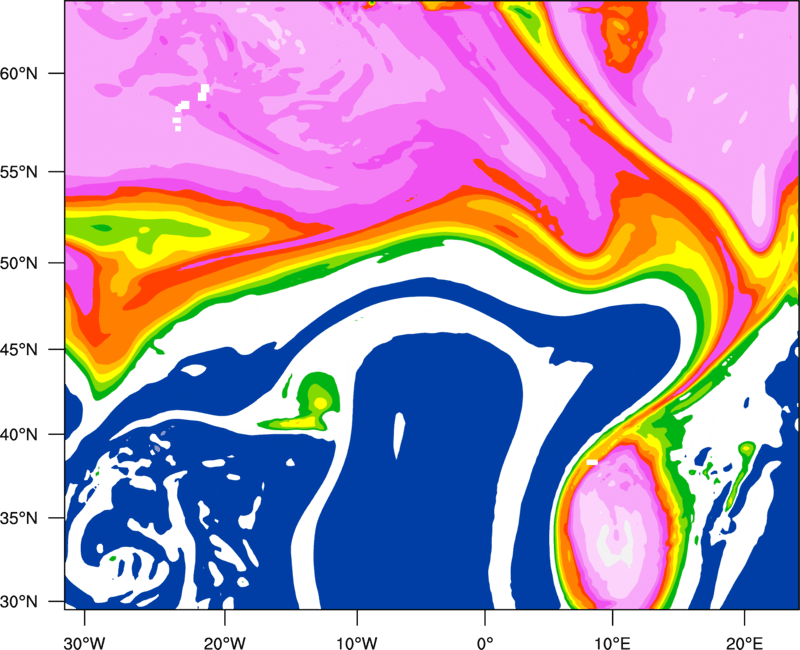Click the 10°E longitude label
Image resolution: width=800 pixels, height=650 pixels.
pyautogui.click(x=612, y=643)
